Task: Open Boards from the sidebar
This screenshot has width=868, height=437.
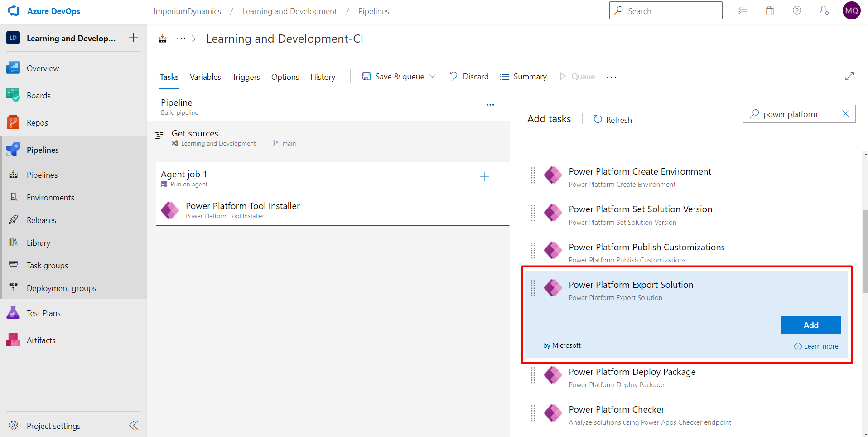Action: [39, 95]
